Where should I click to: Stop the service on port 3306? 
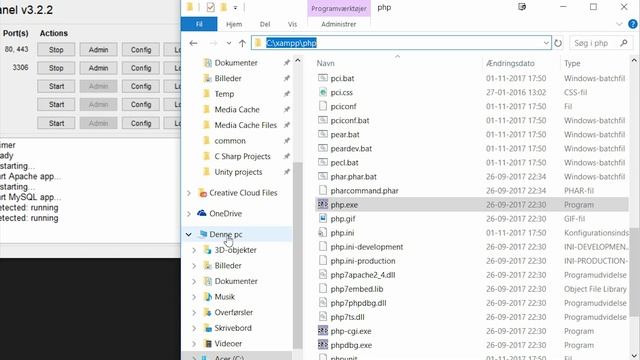tap(56, 68)
